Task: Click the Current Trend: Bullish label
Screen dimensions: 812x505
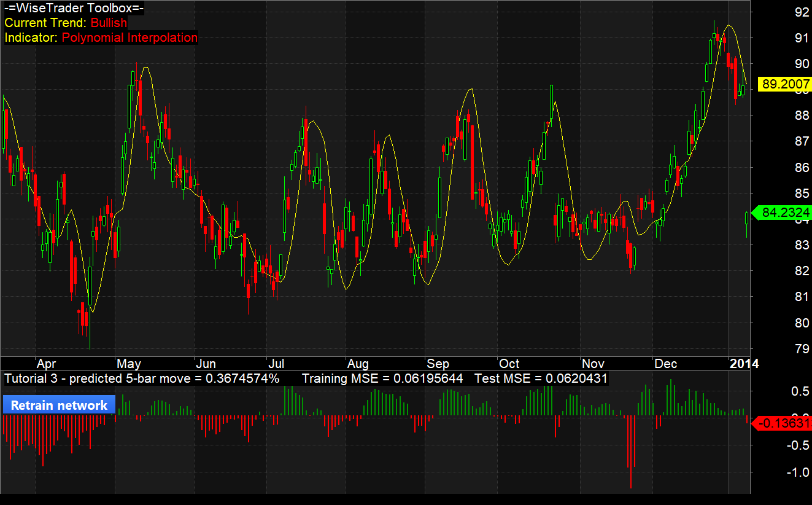Action: pyautogui.click(x=66, y=23)
